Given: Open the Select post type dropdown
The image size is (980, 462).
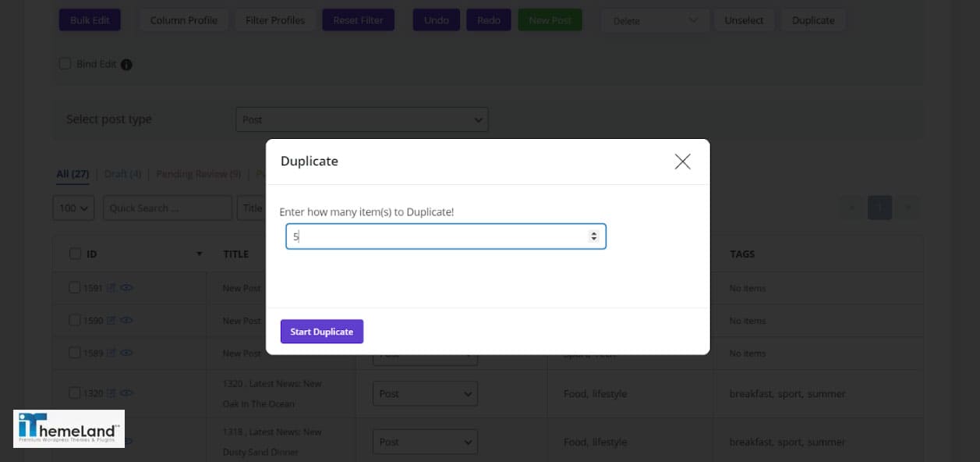Looking at the screenshot, I should (x=362, y=119).
